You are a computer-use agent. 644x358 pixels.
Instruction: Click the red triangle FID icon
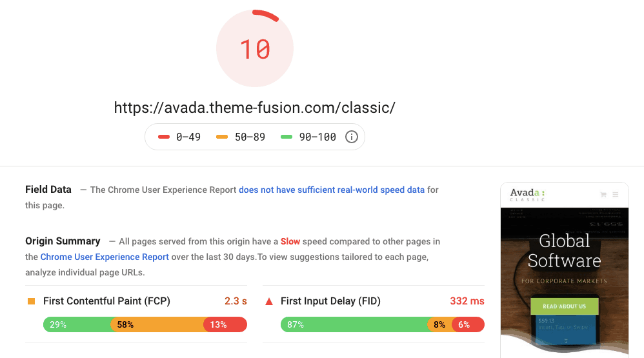269,302
